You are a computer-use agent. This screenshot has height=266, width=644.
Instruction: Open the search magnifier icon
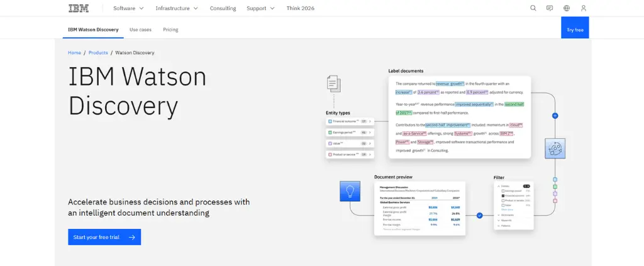click(x=533, y=8)
